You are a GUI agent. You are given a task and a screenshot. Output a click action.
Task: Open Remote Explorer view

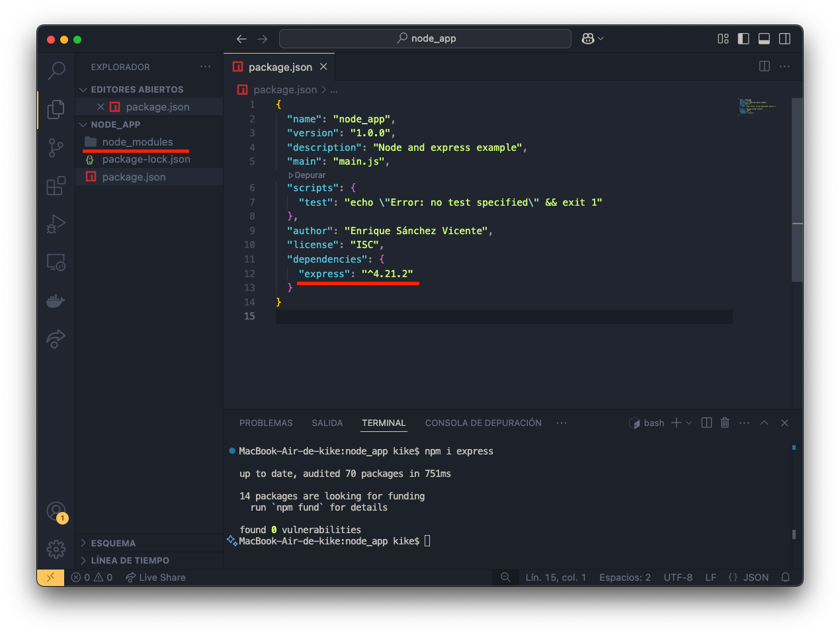(56, 263)
